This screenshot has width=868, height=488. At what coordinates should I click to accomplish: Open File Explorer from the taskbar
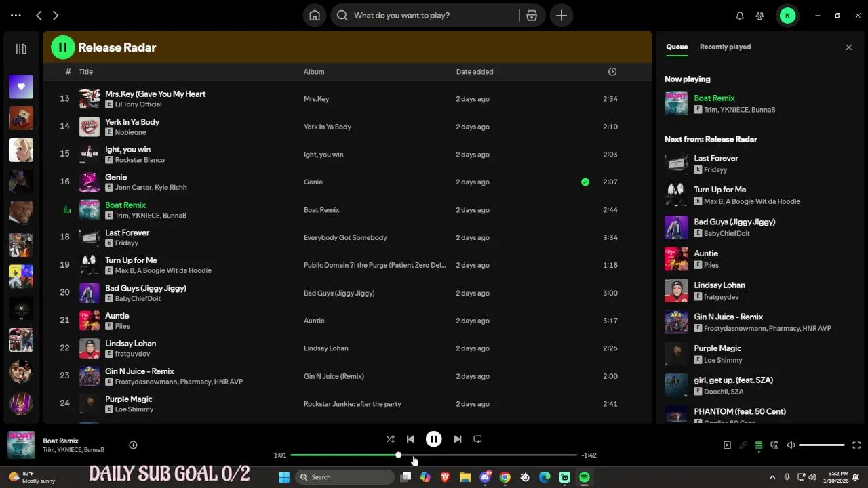465,477
